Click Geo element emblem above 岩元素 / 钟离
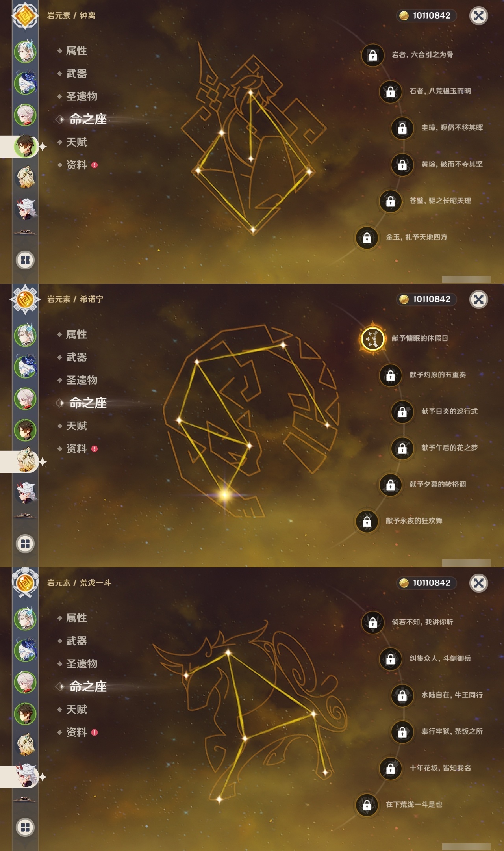The height and width of the screenshot is (851, 504). (x=25, y=16)
